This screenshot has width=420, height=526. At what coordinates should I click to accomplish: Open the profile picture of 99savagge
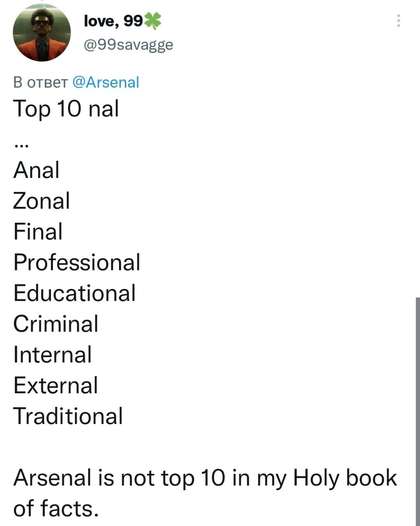pos(42,33)
